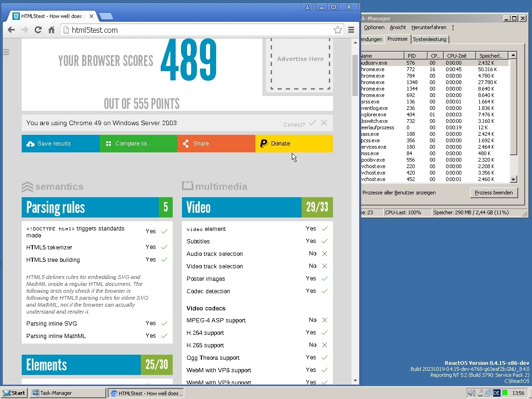Confirm browser detection with the checkmark
Screen dimensions: 532x399
click(313, 123)
